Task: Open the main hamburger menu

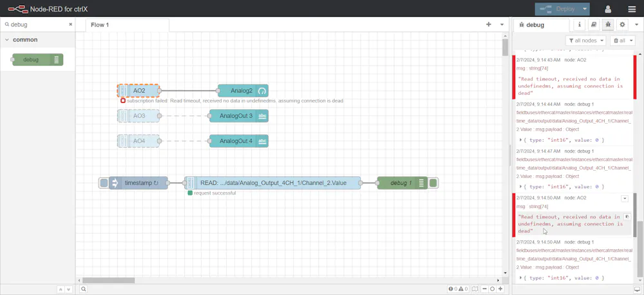Action: click(x=632, y=9)
